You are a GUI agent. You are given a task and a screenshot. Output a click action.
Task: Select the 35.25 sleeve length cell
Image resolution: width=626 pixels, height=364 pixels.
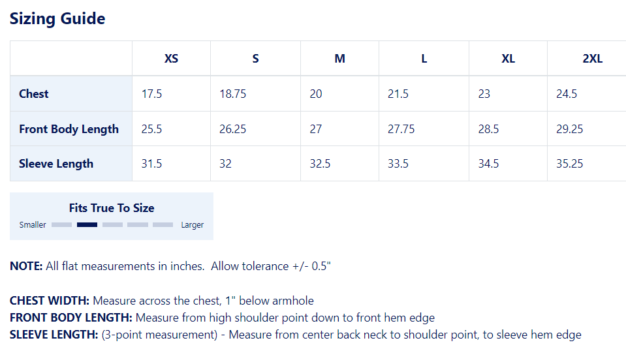tap(569, 164)
